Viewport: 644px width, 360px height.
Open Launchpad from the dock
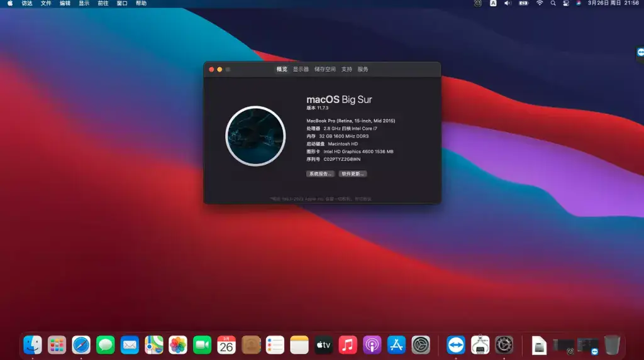pyautogui.click(x=57, y=345)
